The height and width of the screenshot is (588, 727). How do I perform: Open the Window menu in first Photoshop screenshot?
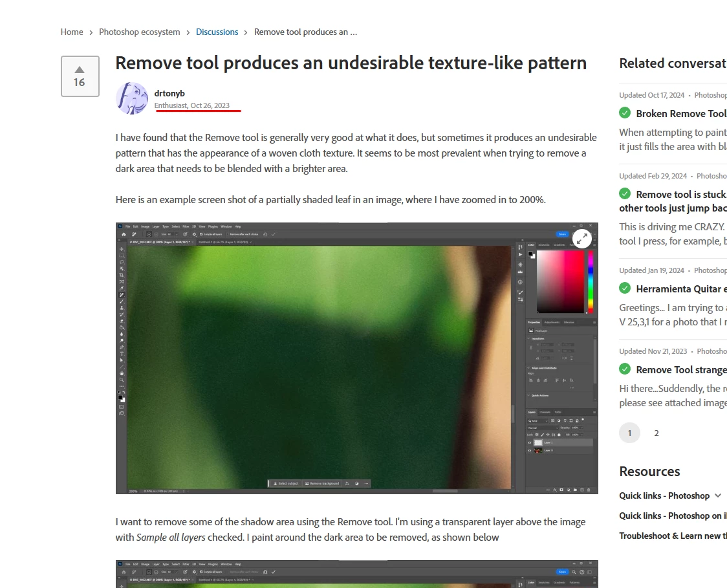(x=226, y=227)
